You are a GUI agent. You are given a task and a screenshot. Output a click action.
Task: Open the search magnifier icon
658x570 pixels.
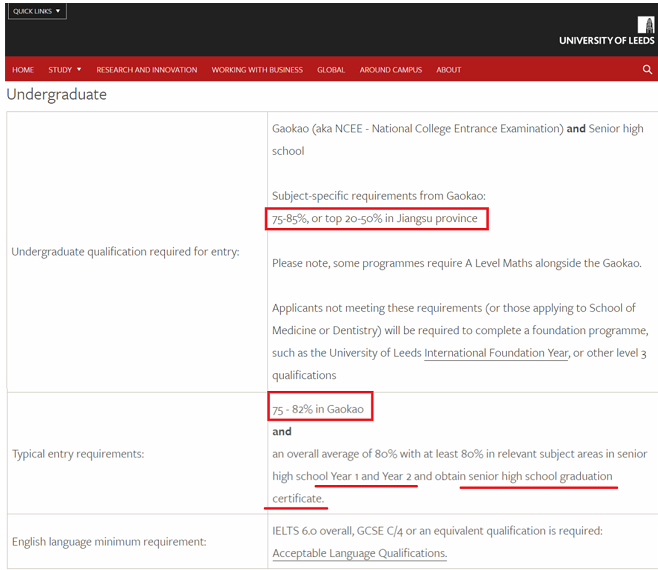pos(647,69)
